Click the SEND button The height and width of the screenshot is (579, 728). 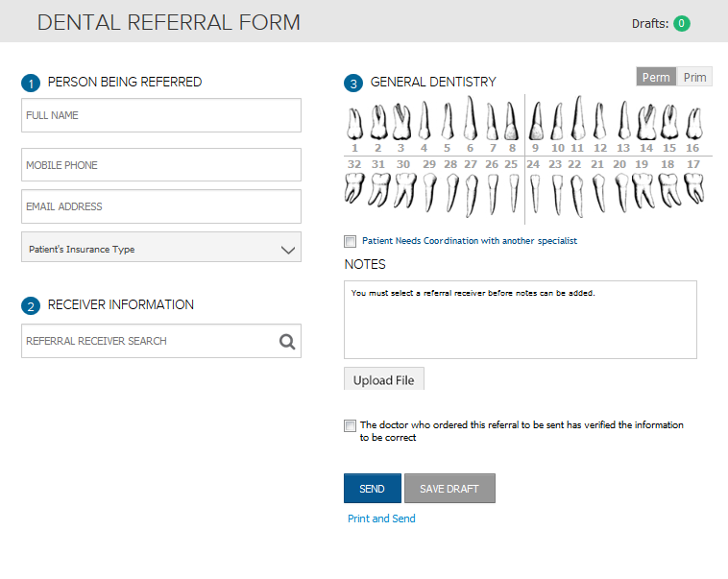372,489
